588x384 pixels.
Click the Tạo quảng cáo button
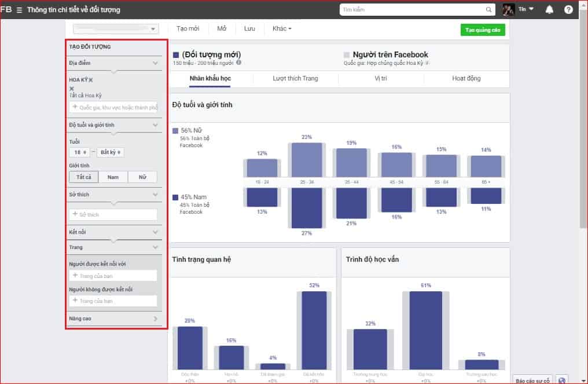[483, 30]
